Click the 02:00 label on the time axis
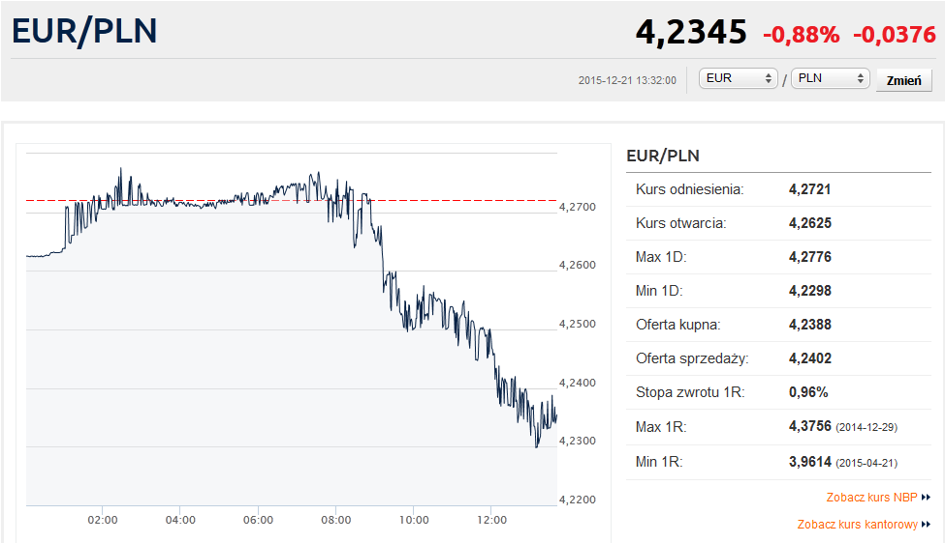 click(x=102, y=520)
